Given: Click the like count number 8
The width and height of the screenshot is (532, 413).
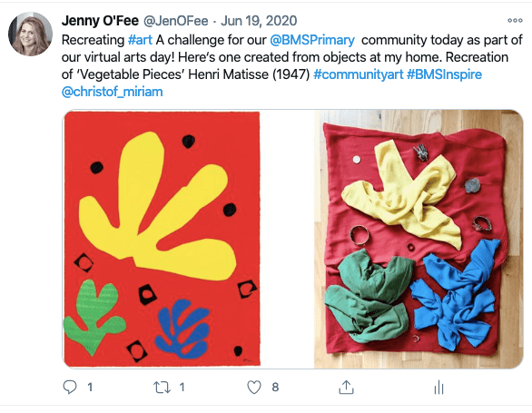Looking at the screenshot, I should [275, 388].
